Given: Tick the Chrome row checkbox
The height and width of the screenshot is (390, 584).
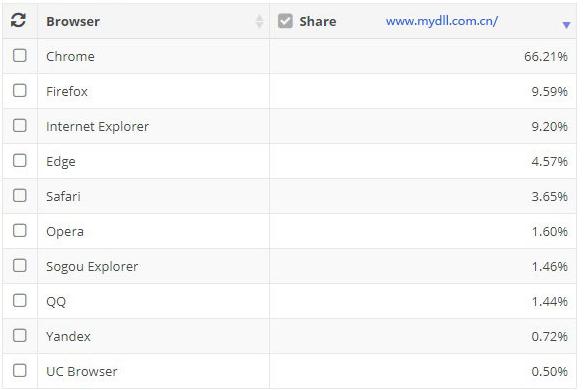Looking at the screenshot, I should click(x=20, y=56).
